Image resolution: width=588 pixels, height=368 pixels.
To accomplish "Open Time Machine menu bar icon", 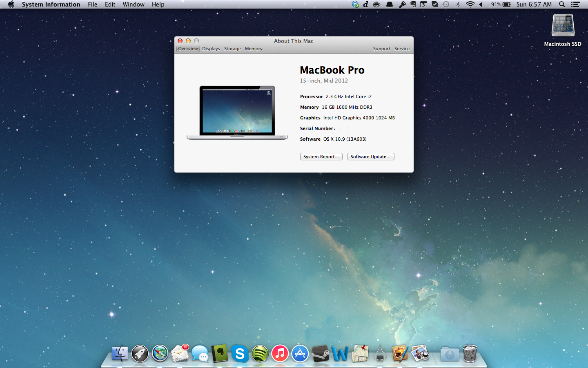I will click(x=446, y=4).
